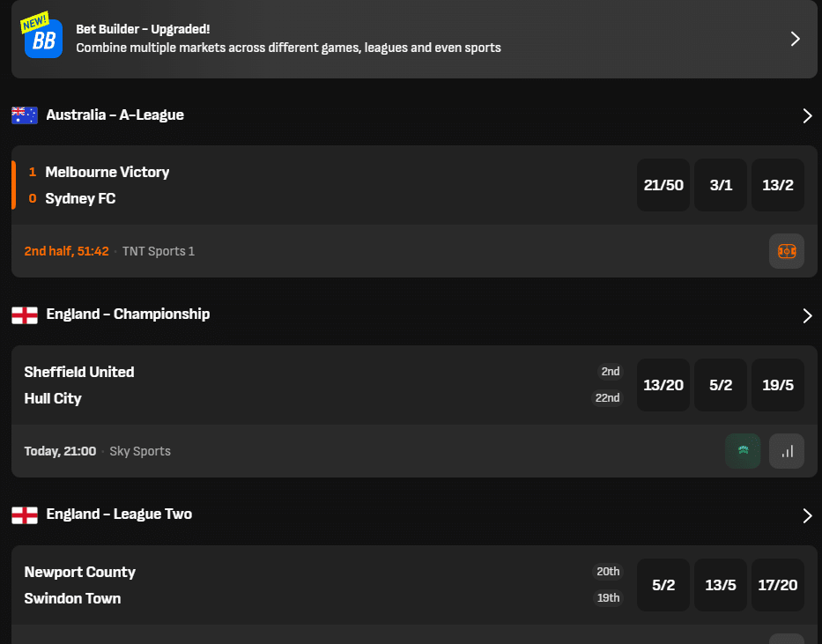Open the Australia – A-League header
Viewport: 822px width, 644px height.
click(x=115, y=115)
